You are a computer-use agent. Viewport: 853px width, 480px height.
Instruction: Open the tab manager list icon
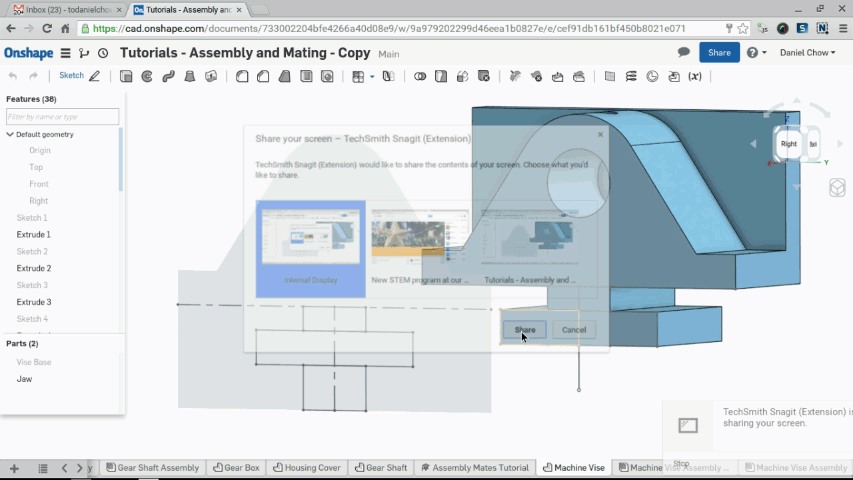(43, 468)
